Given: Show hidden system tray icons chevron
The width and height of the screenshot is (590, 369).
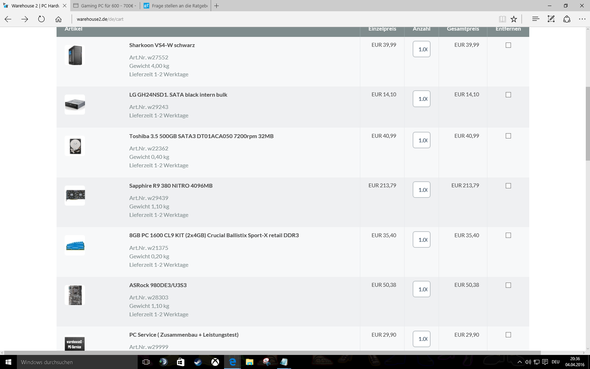Looking at the screenshot, I should click(x=520, y=362).
